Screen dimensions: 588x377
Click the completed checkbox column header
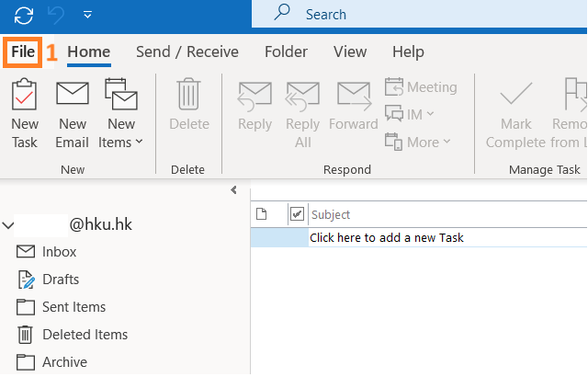[x=297, y=214]
